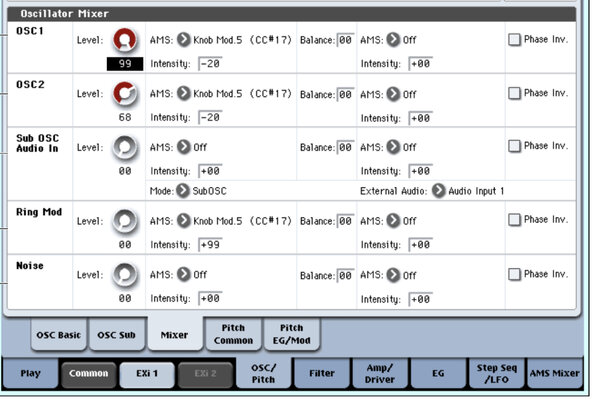The width and height of the screenshot is (594, 400).
Task: Open the SubOSC Mode dropdown
Action: tap(183, 191)
